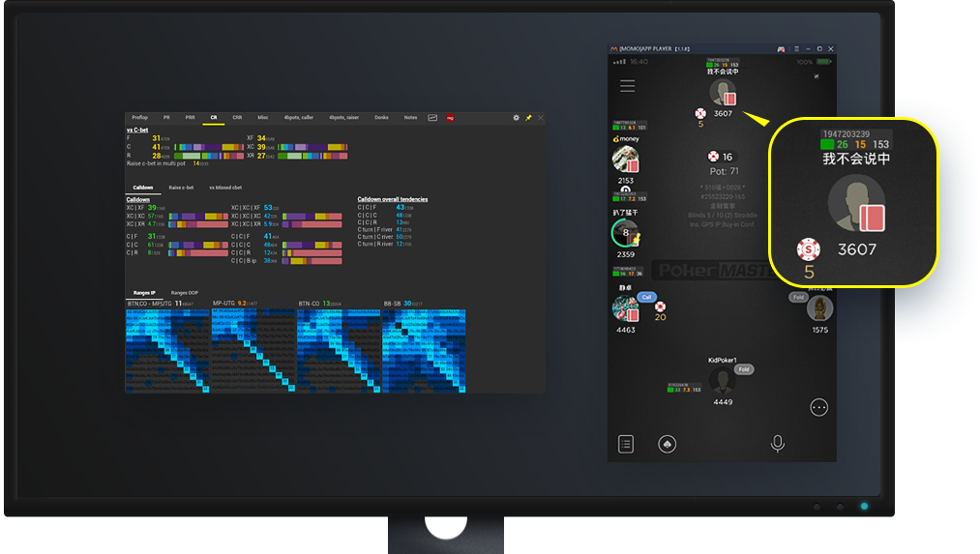980x554 pixels.
Task: Open the hamburger menu in poker app
Action: pos(627,86)
